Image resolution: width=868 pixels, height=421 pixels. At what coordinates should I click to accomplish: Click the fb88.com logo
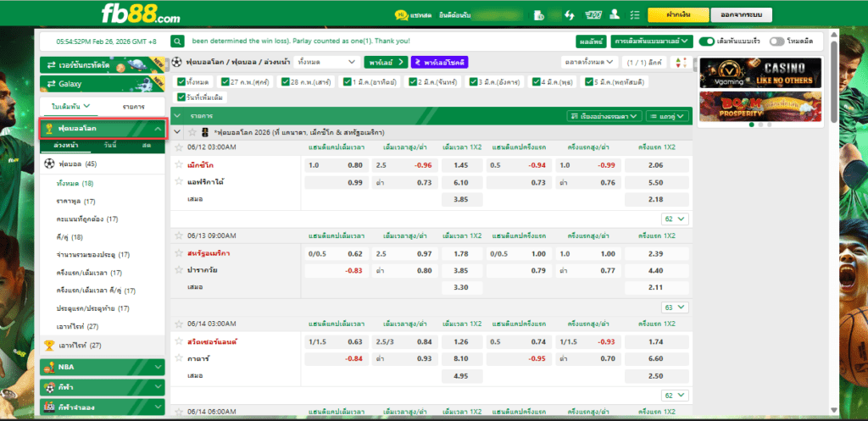(x=141, y=14)
